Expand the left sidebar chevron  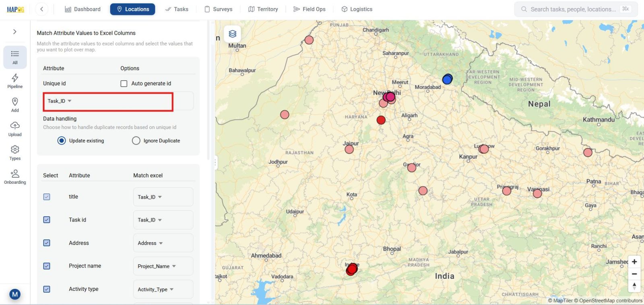point(15,32)
